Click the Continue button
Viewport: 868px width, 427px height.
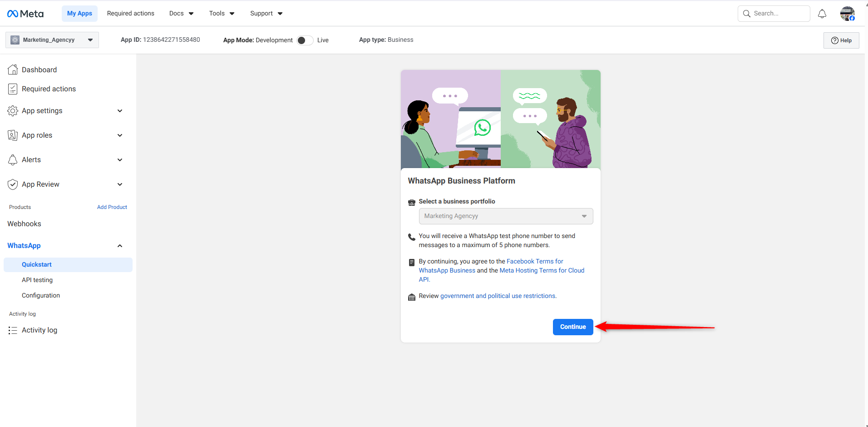tap(573, 327)
